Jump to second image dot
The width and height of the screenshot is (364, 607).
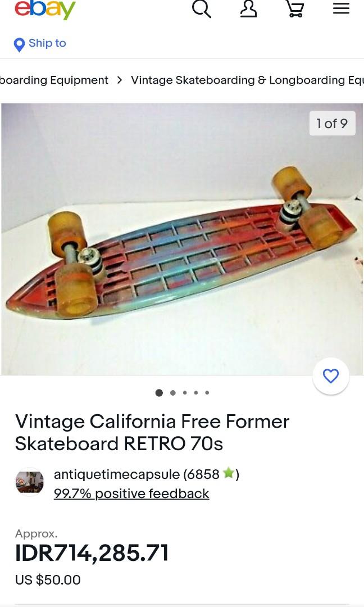pyautogui.click(x=173, y=392)
